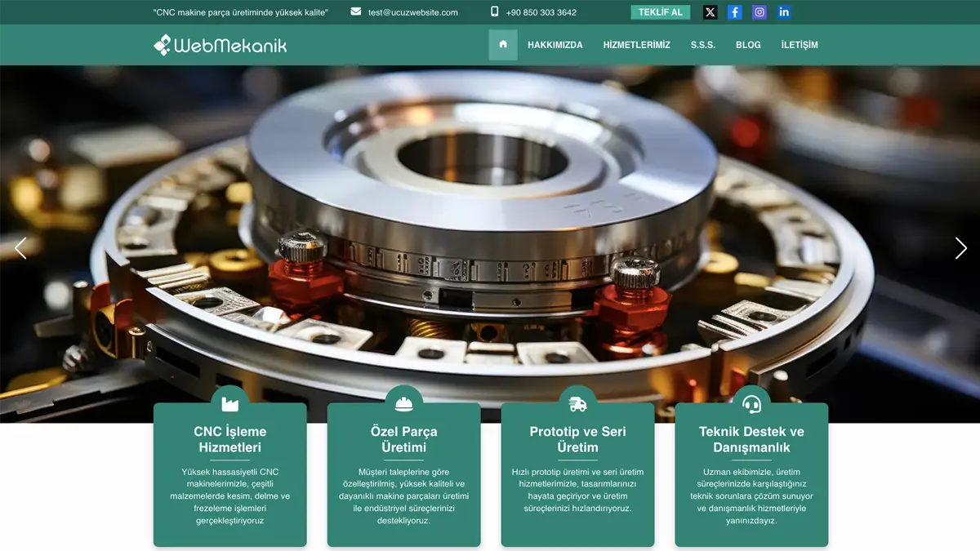Open the Özel Parça Üretimi card title
This screenshot has height=551, width=980.
403,439
